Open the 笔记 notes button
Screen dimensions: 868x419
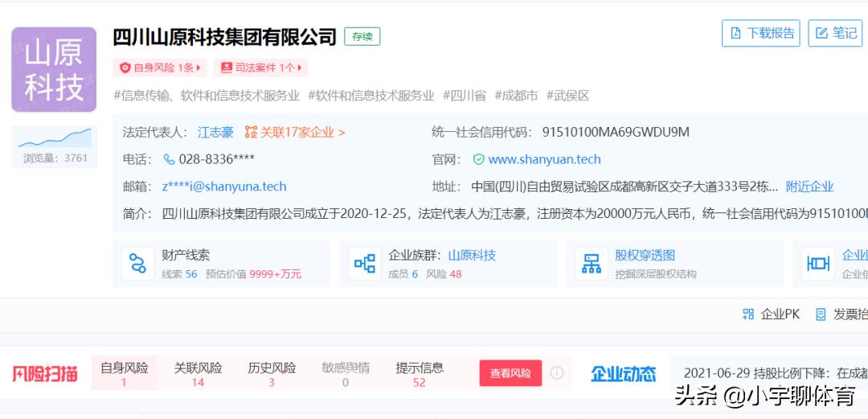(835, 33)
